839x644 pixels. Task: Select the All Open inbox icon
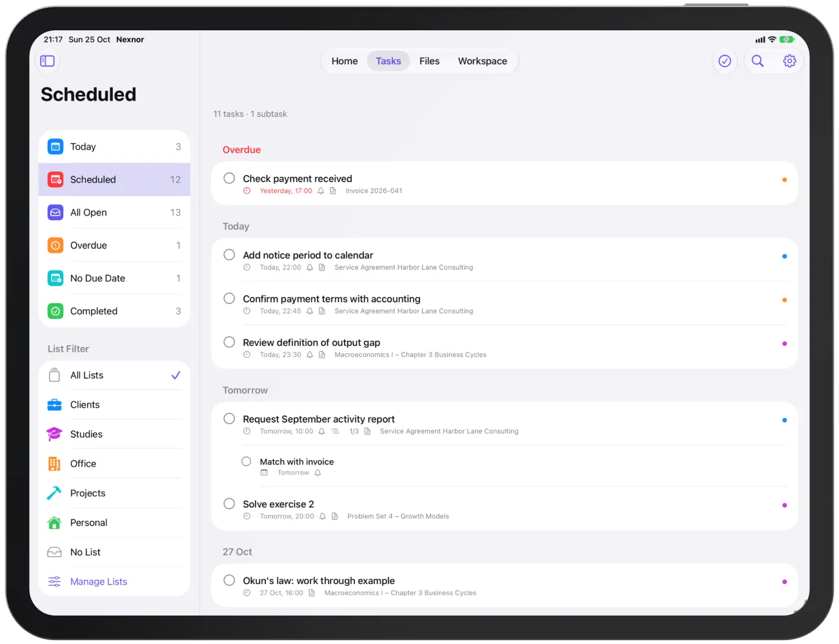pyautogui.click(x=56, y=213)
